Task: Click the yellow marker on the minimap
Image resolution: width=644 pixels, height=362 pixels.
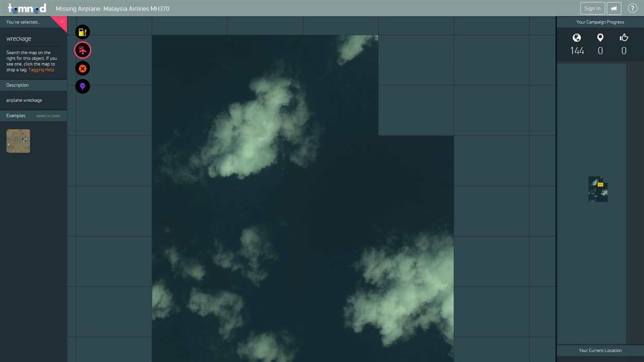Action: (600, 184)
